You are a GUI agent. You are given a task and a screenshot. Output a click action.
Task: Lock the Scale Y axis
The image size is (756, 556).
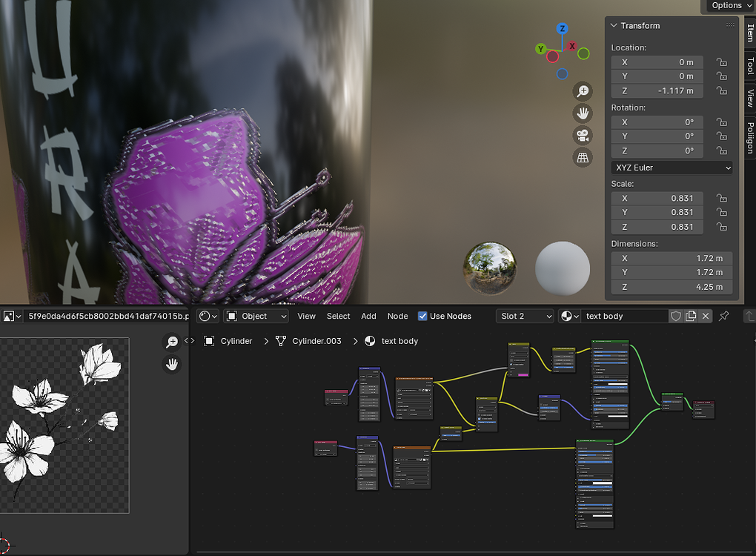point(721,212)
